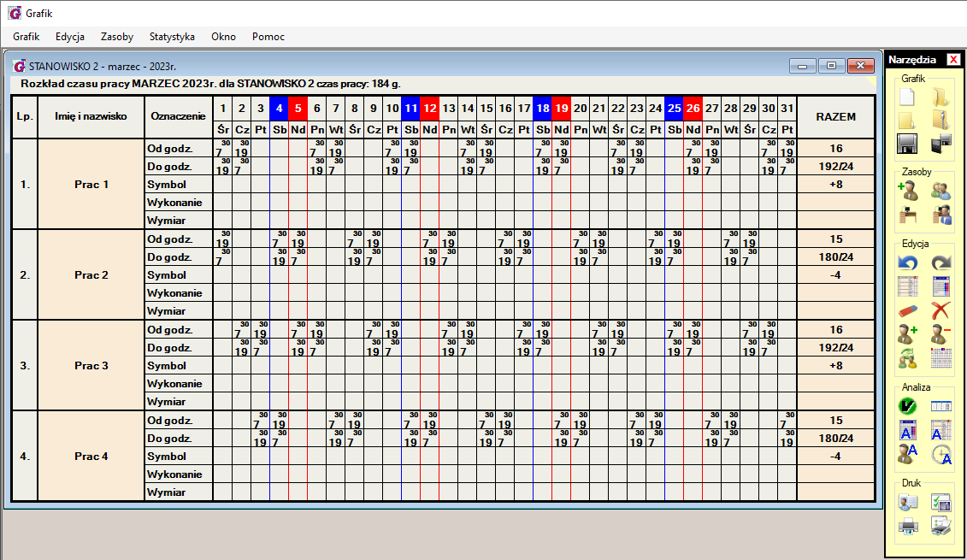The width and height of the screenshot is (967, 560).
Task: Close the Narzędzia tool panel
Action: pyautogui.click(x=953, y=60)
